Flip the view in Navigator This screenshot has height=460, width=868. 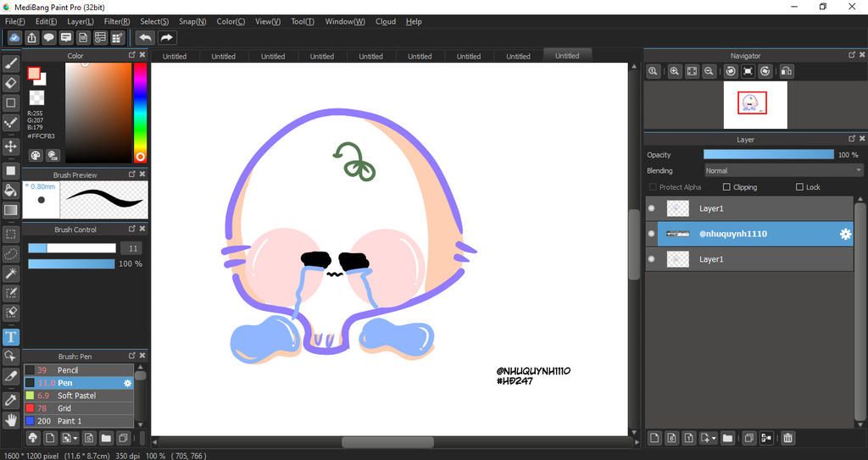pyautogui.click(x=786, y=71)
